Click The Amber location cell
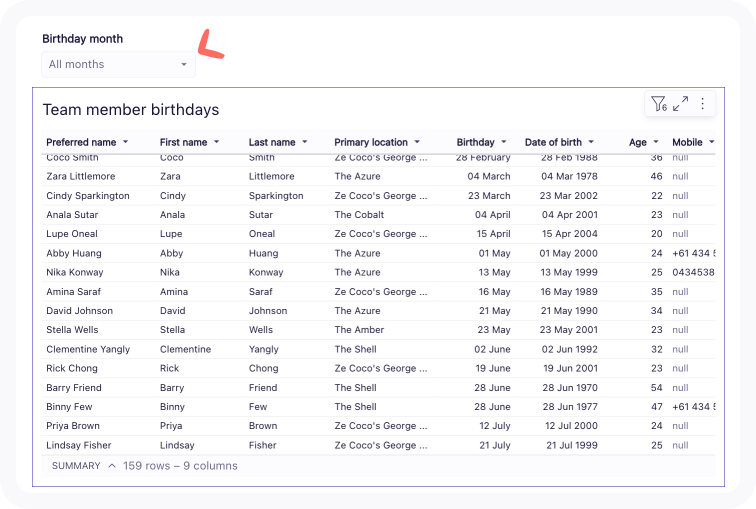Screen dimensions: 756x509 click(x=359, y=330)
